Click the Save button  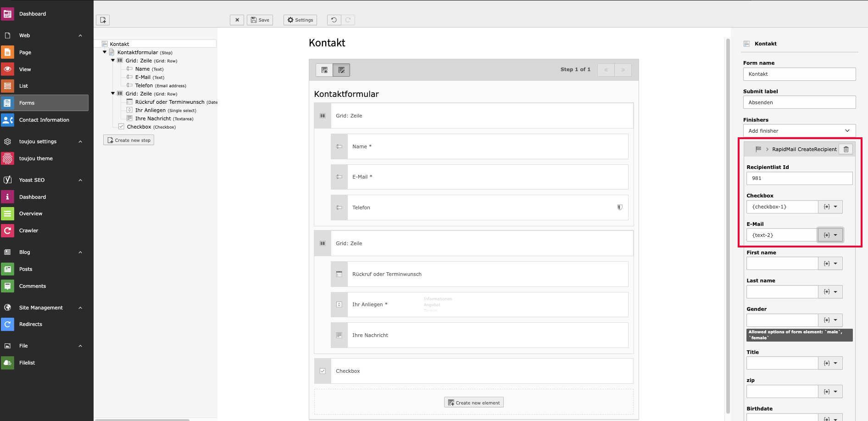coord(260,20)
